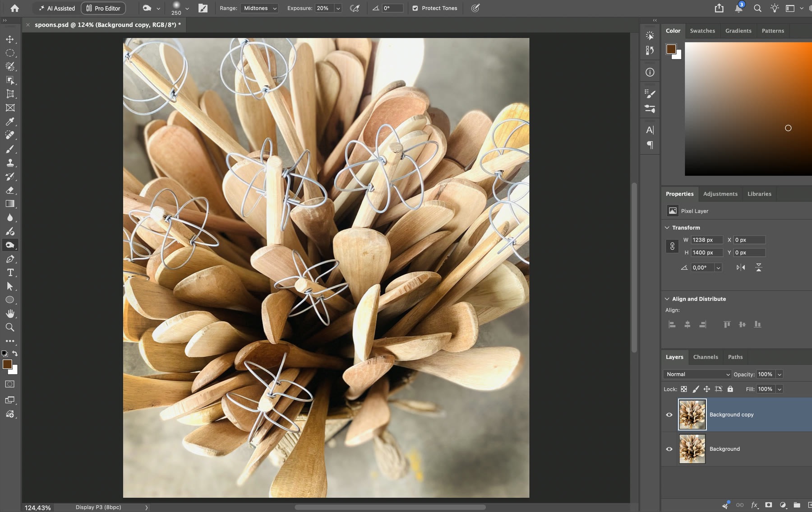The image size is (812, 512).
Task: Switch to the Paths tab
Action: 735,357
